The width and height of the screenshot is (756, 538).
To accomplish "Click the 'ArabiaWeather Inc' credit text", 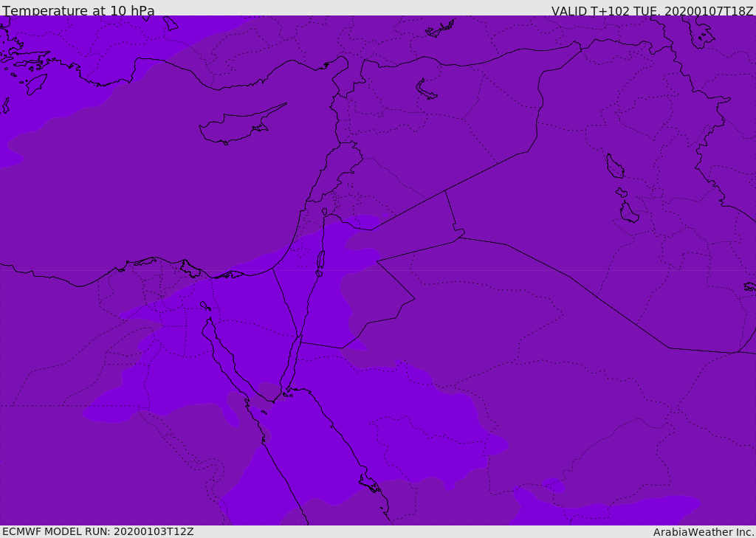I will [703, 532].
